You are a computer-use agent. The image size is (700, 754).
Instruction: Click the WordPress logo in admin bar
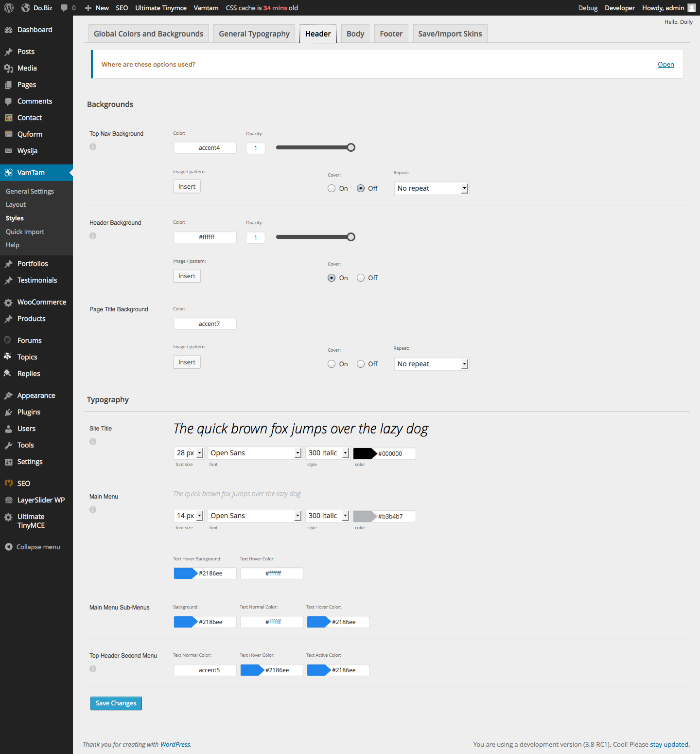click(8, 8)
